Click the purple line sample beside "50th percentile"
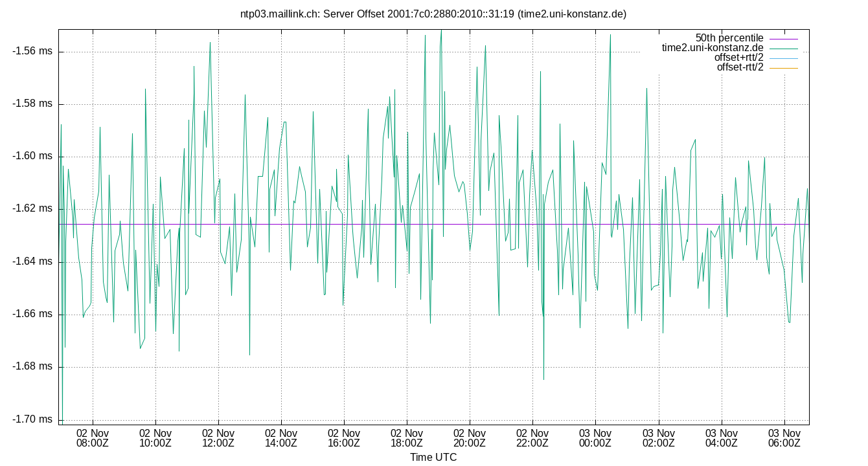 pyautogui.click(x=785, y=37)
